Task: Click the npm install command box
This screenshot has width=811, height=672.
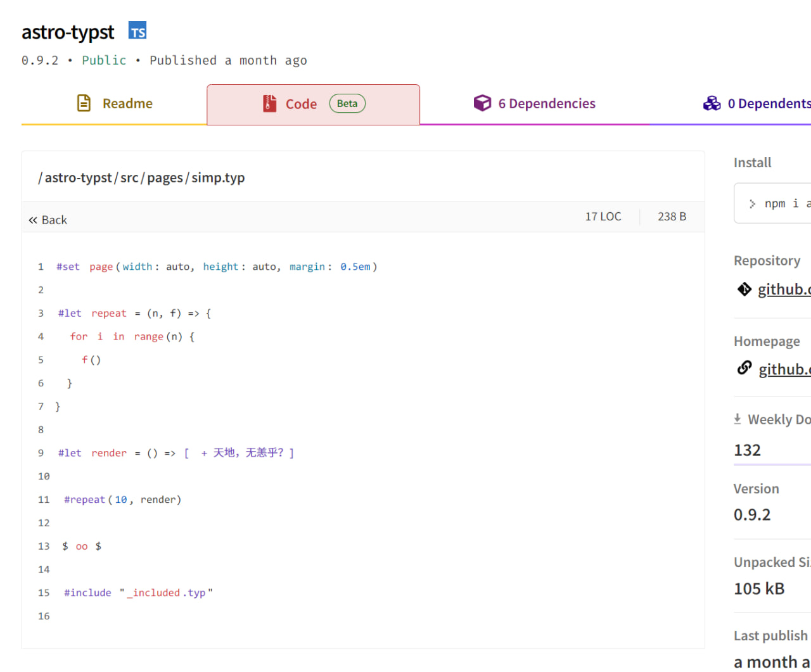Action: (772, 203)
